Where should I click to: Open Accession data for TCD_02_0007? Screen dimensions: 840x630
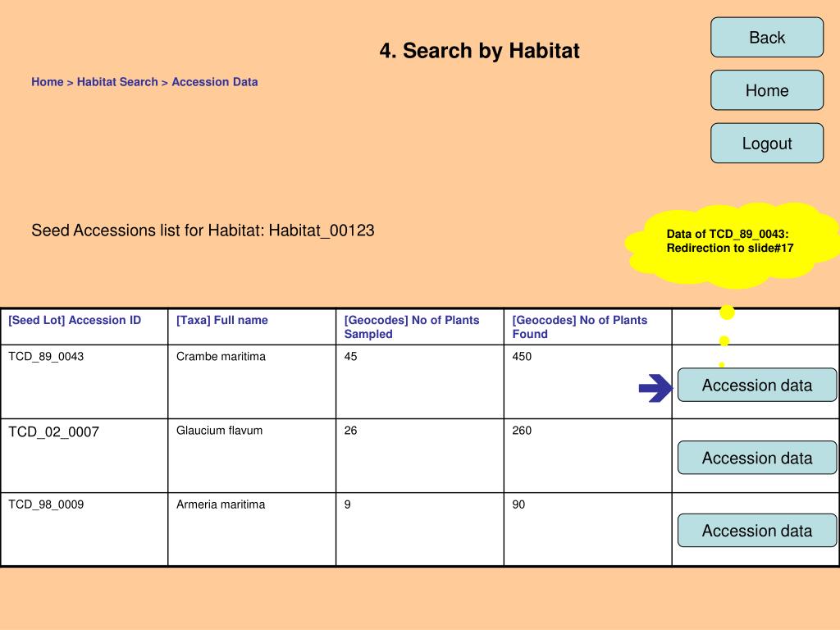(x=756, y=458)
